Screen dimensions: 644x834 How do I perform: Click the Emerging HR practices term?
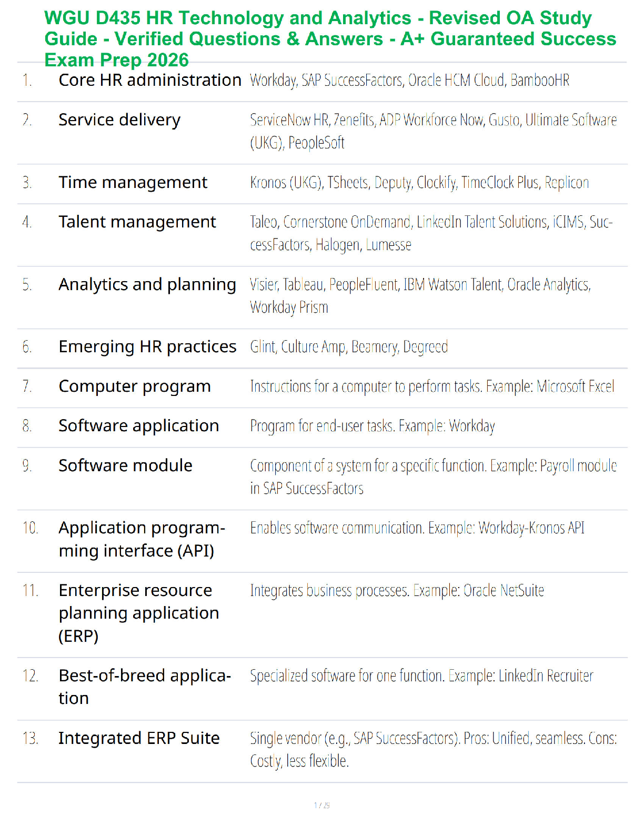click(147, 347)
